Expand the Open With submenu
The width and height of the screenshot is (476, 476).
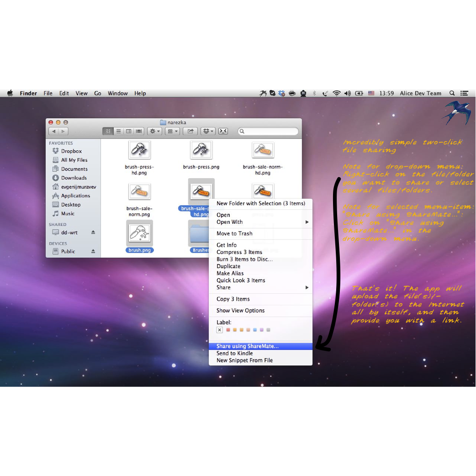click(261, 222)
